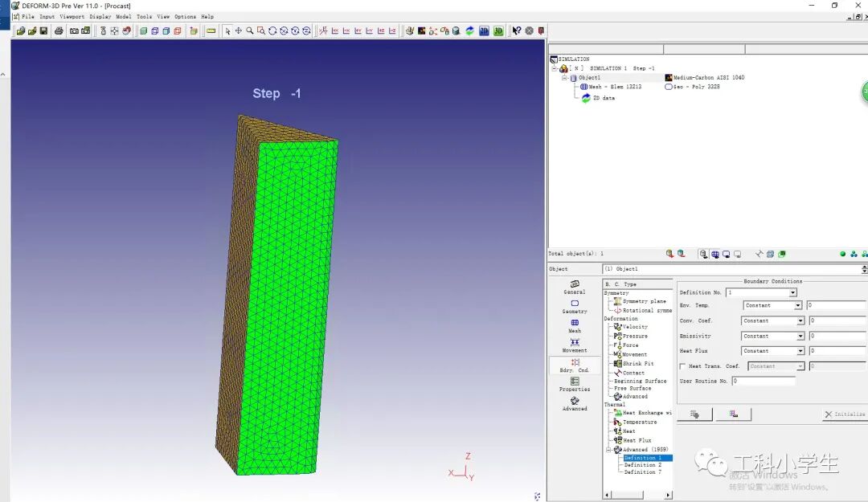This screenshot has height=502, width=868.
Task: Open the Viewport menu
Action: point(72,17)
